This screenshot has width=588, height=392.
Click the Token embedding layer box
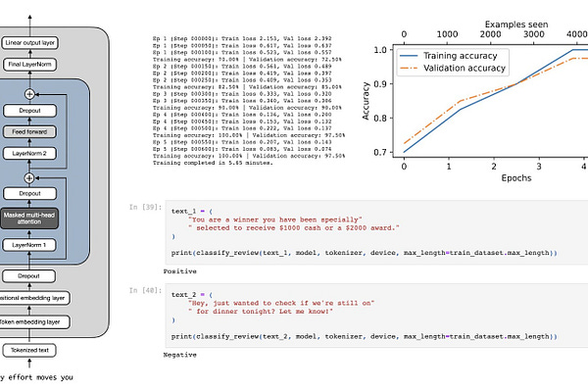(34, 322)
